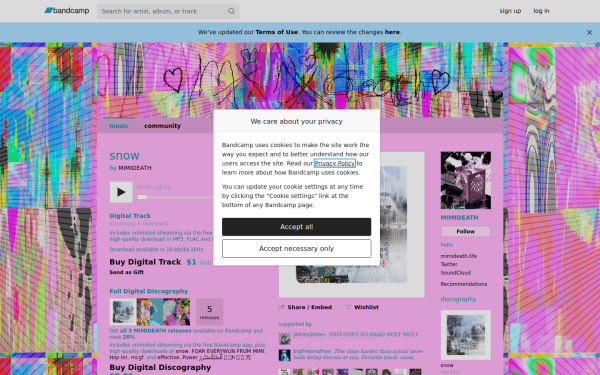Open mimideath.life link
This screenshot has height=375, width=600.
tap(458, 256)
